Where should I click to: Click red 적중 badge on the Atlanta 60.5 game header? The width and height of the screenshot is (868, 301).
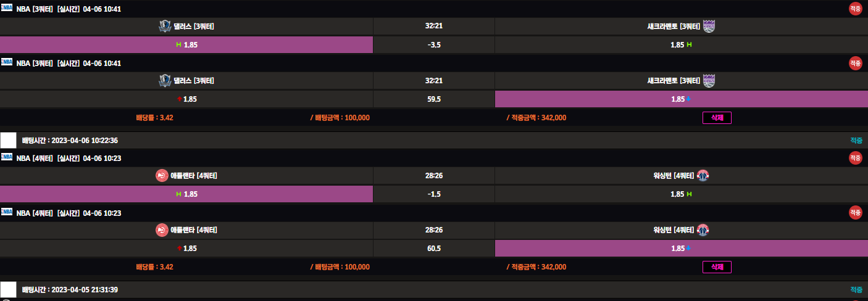tap(855, 212)
